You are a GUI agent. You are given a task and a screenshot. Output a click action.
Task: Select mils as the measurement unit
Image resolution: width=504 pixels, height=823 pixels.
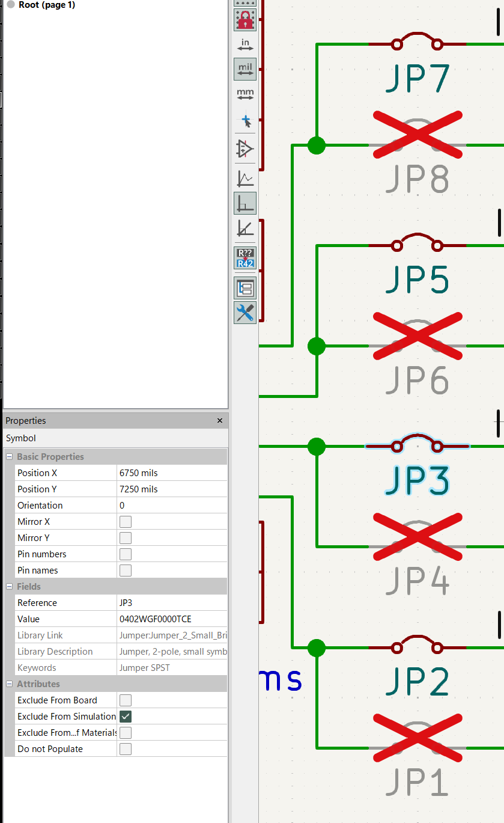pyautogui.click(x=244, y=69)
